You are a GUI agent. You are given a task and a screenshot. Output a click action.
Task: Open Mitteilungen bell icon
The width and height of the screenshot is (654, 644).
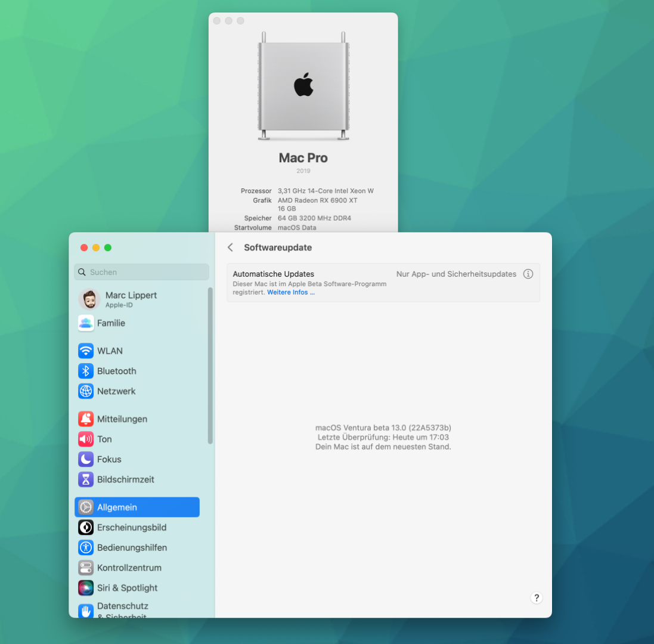pos(85,419)
